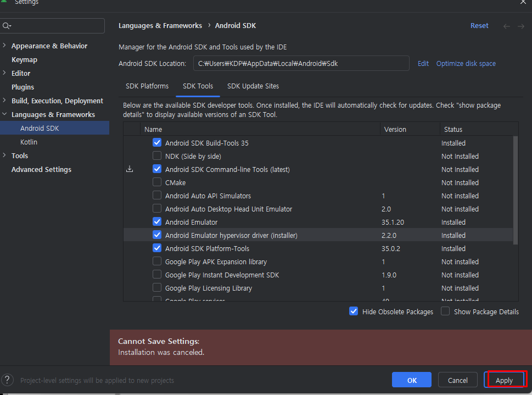Click the Apply button

pyautogui.click(x=504, y=380)
